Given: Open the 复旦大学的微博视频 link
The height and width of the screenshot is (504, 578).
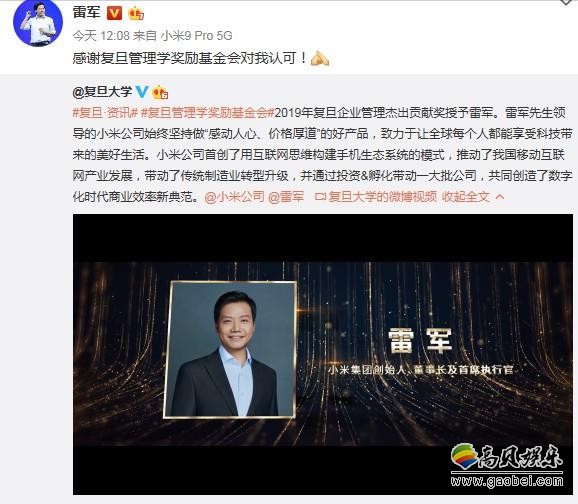Looking at the screenshot, I should [x=382, y=197].
